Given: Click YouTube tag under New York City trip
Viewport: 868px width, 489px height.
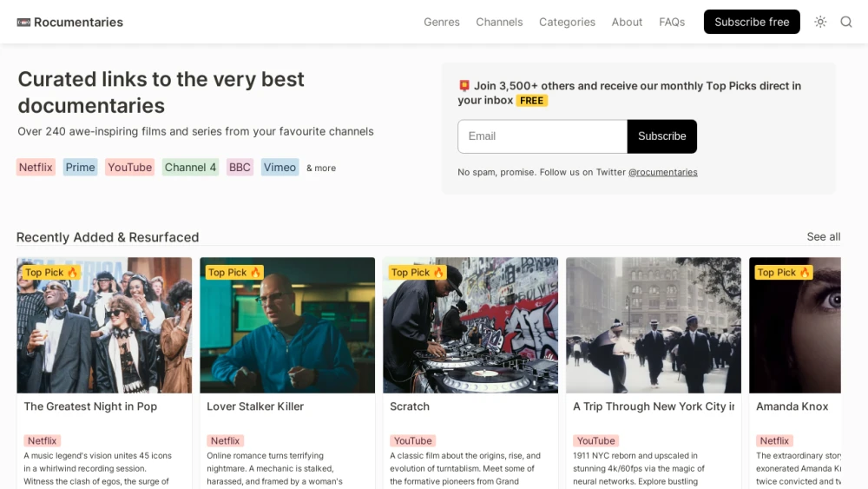Looking at the screenshot, I should click(595, 441).
